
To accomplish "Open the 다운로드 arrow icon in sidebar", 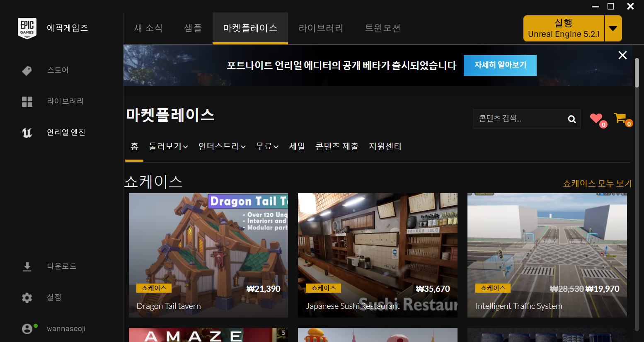I will pos(27,267).
